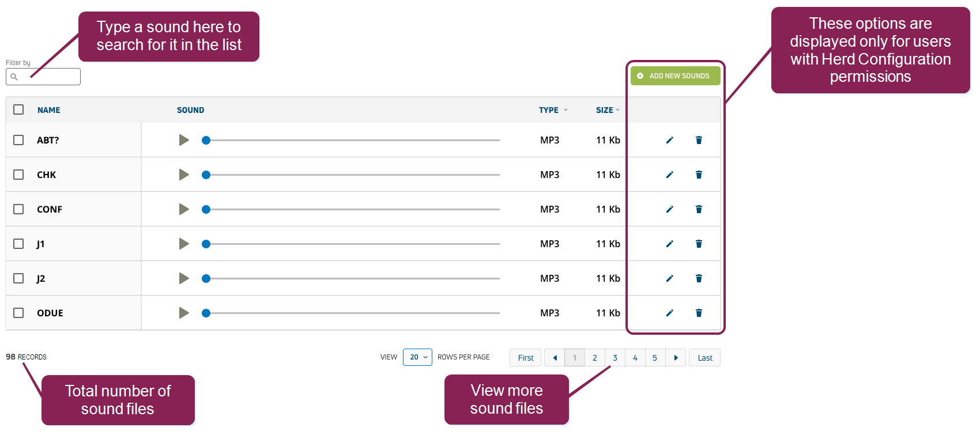Jump to page 3
980x435 pixels.
pyautogui.click(x=615, y=358)
